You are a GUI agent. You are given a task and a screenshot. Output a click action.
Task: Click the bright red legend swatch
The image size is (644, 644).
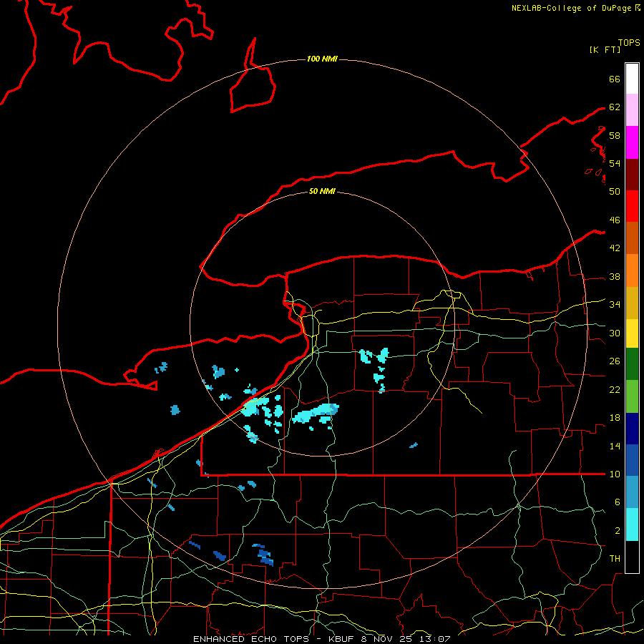(x=632, y=206)
